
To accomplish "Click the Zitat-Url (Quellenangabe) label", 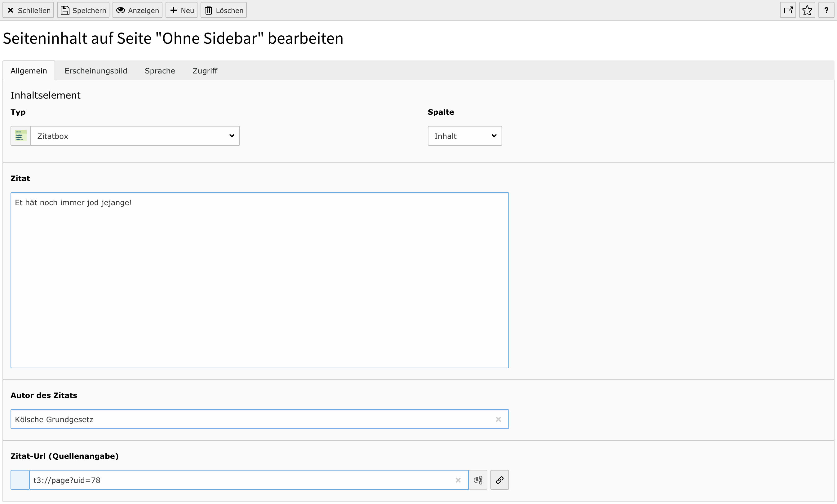I will pos(64,456).
